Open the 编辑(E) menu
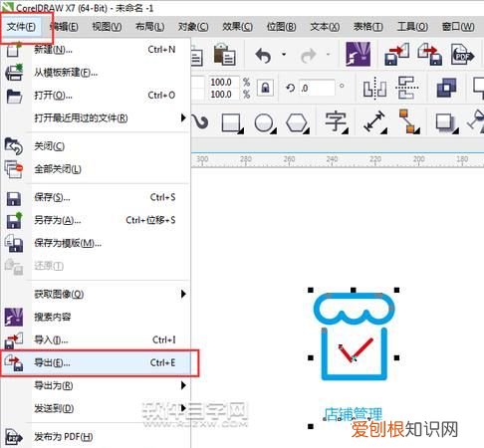Screen dimensions: 484x448 [x=64, y=27]
